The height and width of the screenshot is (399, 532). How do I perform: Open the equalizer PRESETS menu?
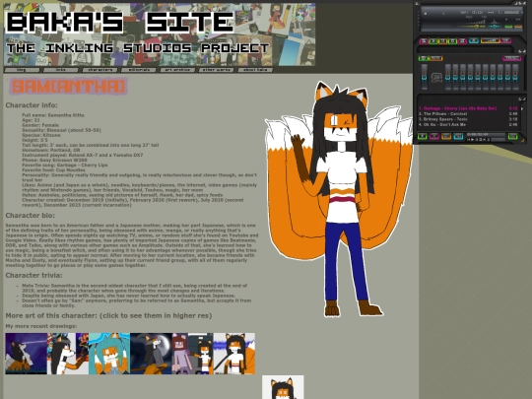pyautogui.click(x=511, y=58)
